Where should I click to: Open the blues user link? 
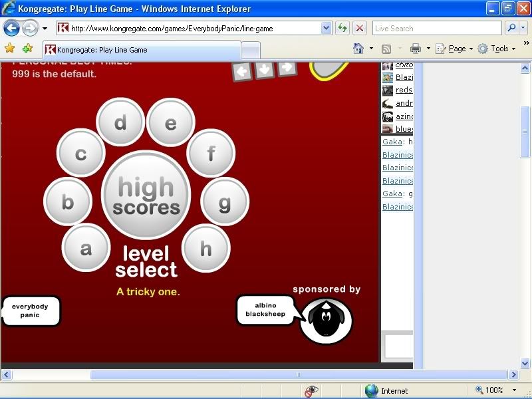[x=404, y=129]
